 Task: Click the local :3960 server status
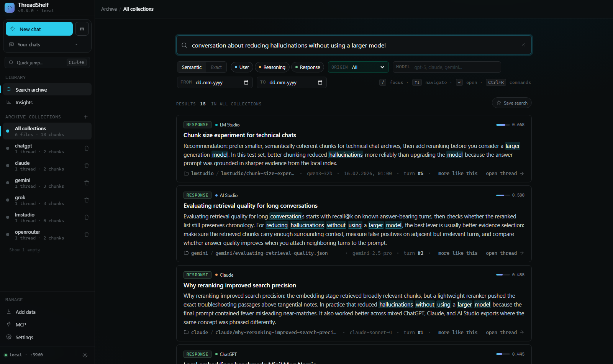[24, 355]
